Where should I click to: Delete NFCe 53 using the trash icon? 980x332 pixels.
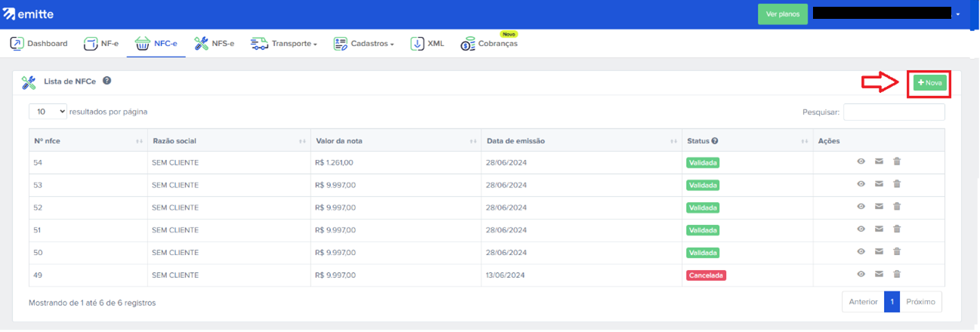click(x=897, y=184)
